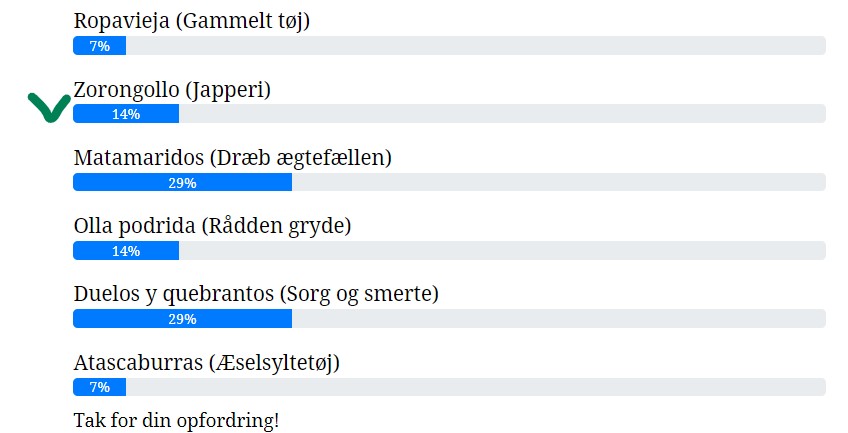Click the Matamaridos (Dræb ægtefællen) label
848x433 pixels.
232,158
